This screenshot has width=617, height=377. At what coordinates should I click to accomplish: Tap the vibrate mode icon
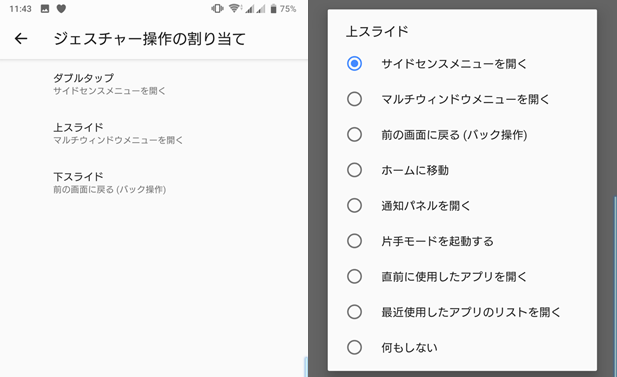[217, 8]
